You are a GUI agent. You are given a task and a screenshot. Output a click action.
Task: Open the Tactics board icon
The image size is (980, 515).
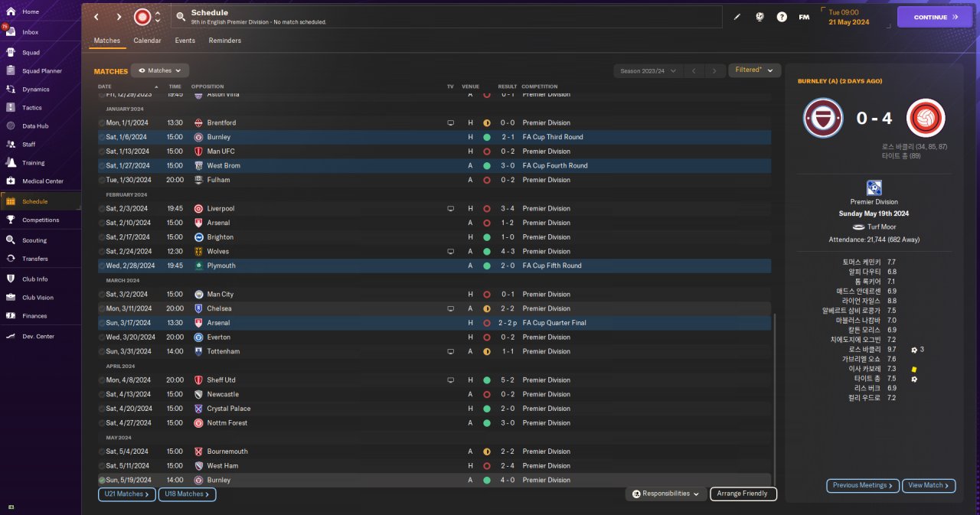click(11, 107)
